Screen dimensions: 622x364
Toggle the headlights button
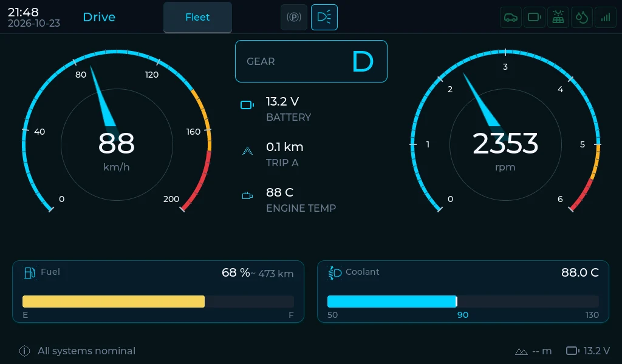click(x=324, y=17)
